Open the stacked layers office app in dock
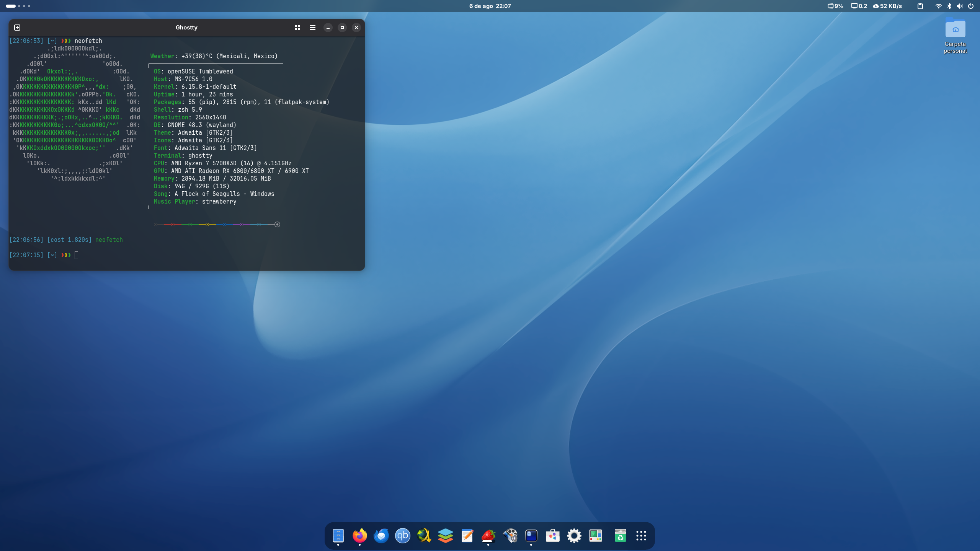Image resolution: width=980 pixels, height=551 pixels. pyautogui.click(x=446, y=536)
